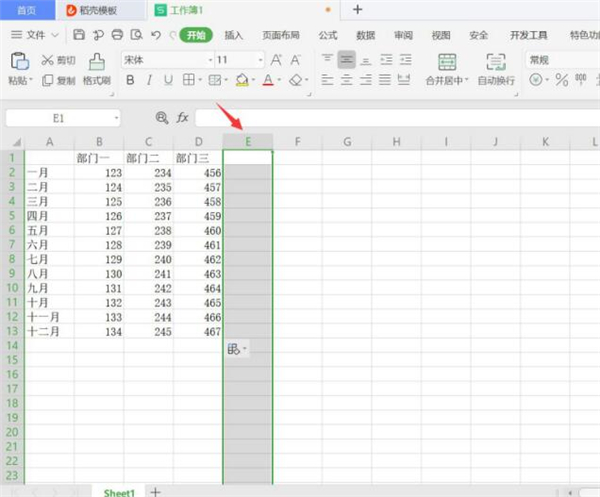Click the Print icon in quick toolbar
Image resolution: width=600 pixels, height=497 pixels.
pos(118,35)
